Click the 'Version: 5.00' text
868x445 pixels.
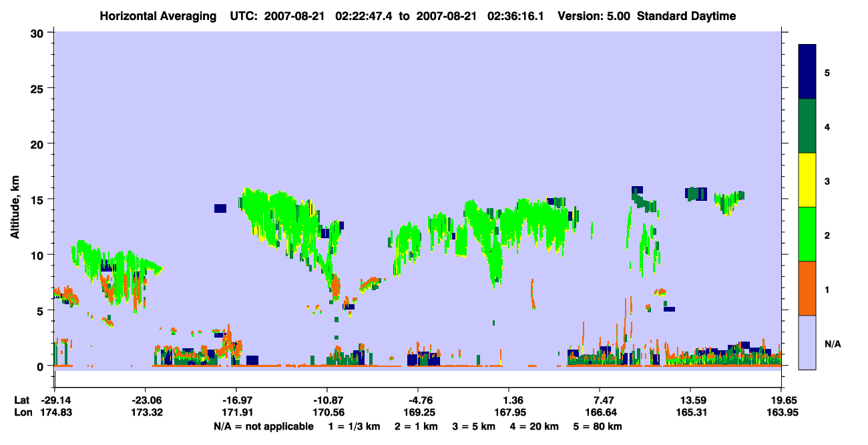click(x=594, y=16)
